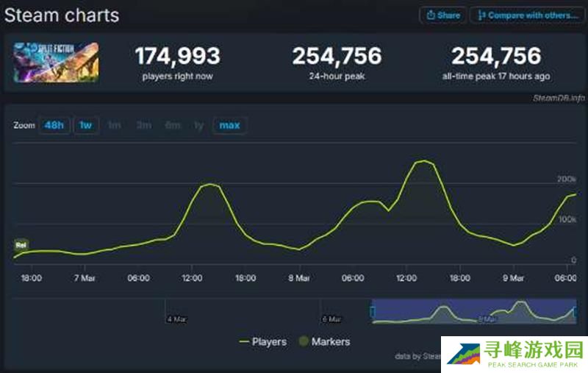This screenshot has height=373, width=588.
Task: Set chart zoom to 48h
Action: point(54,125)
